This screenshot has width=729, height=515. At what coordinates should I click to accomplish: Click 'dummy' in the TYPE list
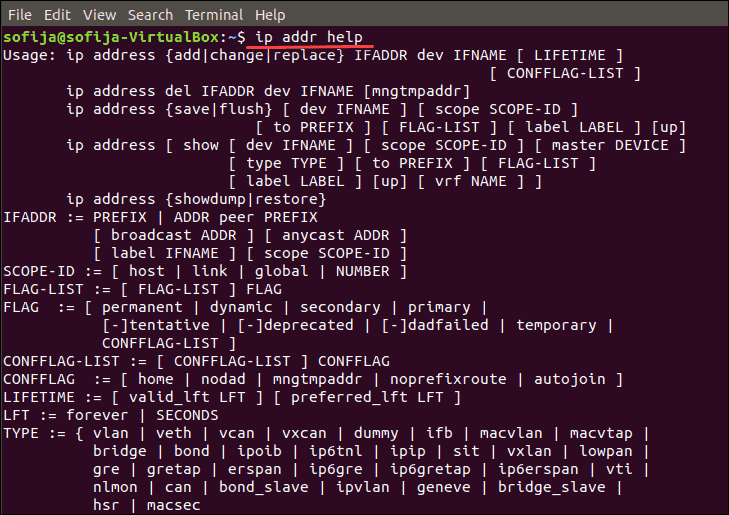point(376,434)
